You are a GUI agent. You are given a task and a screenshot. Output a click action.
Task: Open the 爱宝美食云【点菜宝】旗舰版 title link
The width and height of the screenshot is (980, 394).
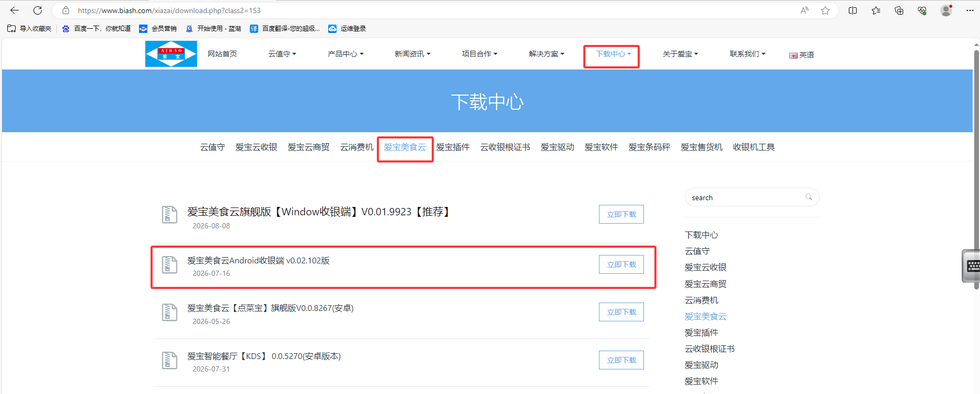pos(270,308)
